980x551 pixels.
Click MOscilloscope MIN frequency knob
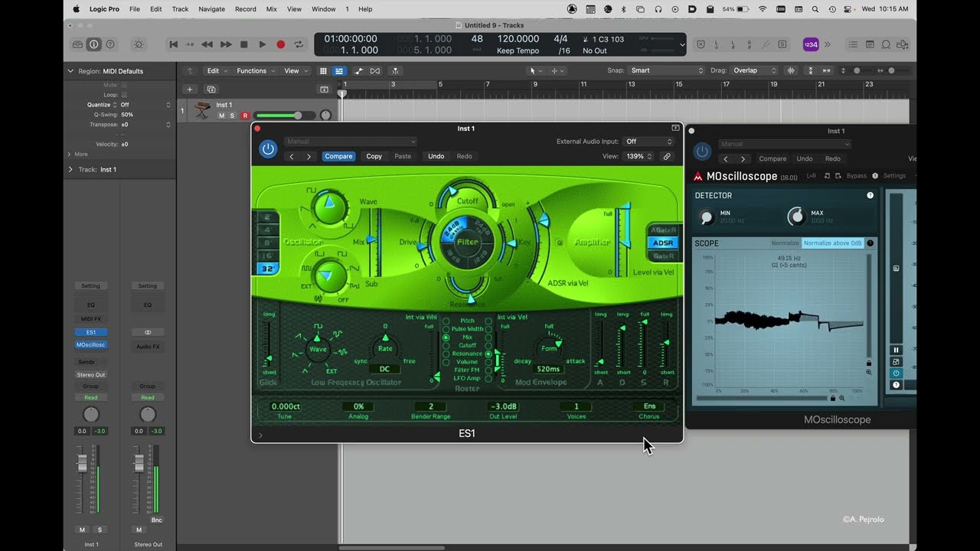706,217
